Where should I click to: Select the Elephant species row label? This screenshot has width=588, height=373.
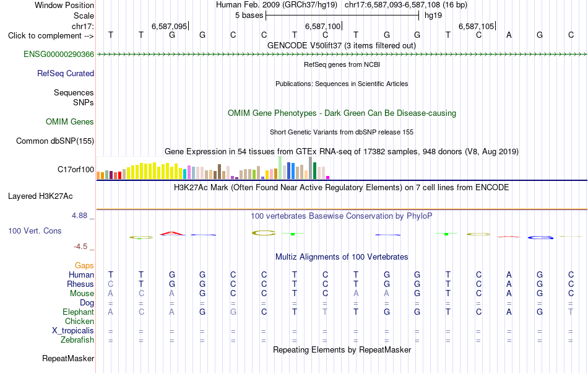[79, 312]
